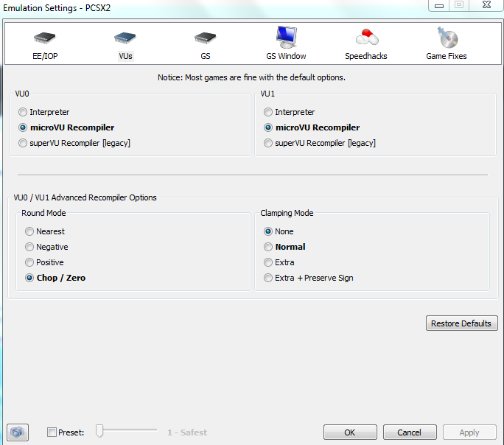The height and width of the screenshot is (445, 504).
Task: Click the Apply button
Action: 469,432
